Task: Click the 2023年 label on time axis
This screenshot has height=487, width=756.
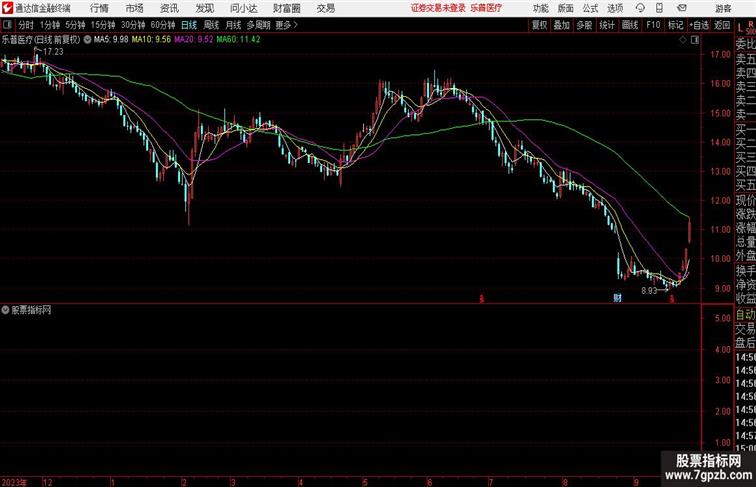Action: 15,482
